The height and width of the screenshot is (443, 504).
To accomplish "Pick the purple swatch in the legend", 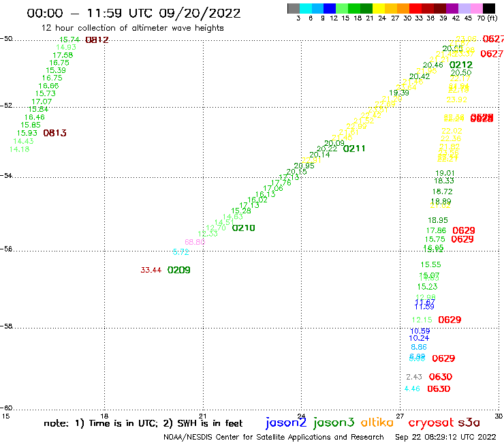I will pyautogui.click(x=452, y=8).
